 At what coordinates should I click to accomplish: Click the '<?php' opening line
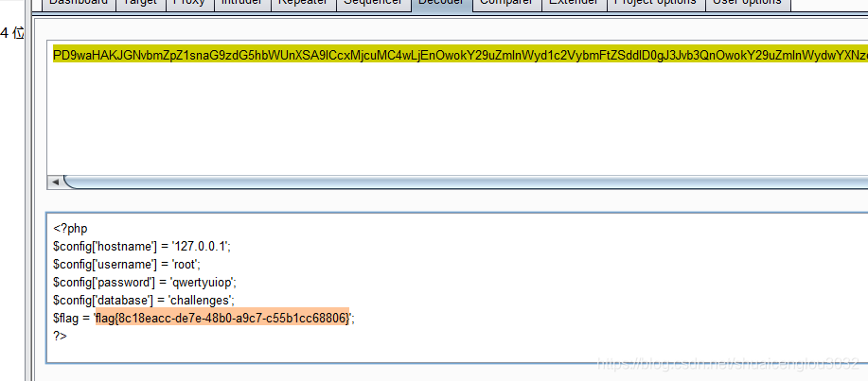[x=70, y=229]
